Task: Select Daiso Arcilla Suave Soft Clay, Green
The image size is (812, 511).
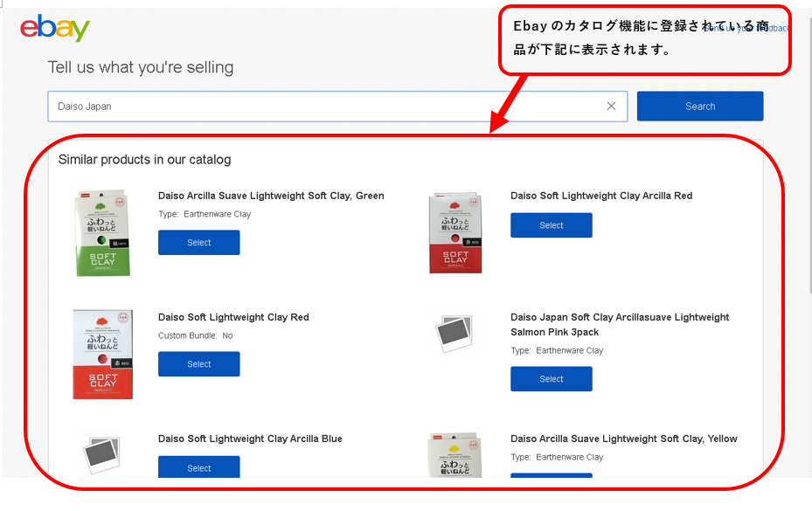Action: [199, 243]
